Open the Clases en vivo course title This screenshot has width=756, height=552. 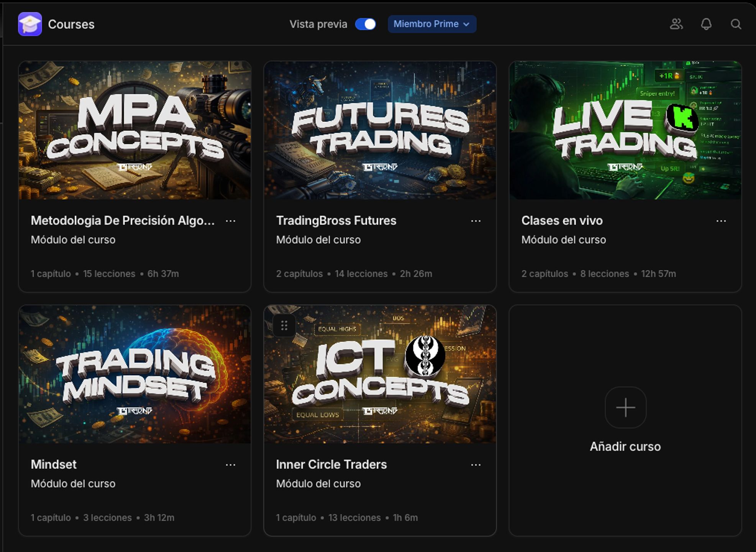point(562,220)
